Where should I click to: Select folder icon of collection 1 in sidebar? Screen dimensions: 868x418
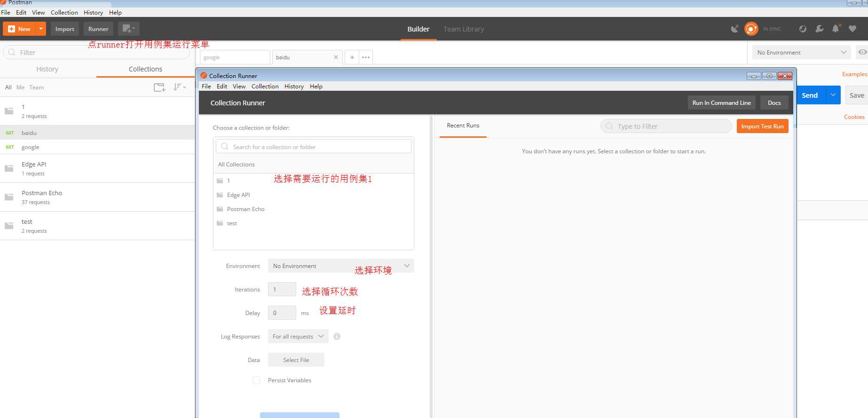(9, 111)
